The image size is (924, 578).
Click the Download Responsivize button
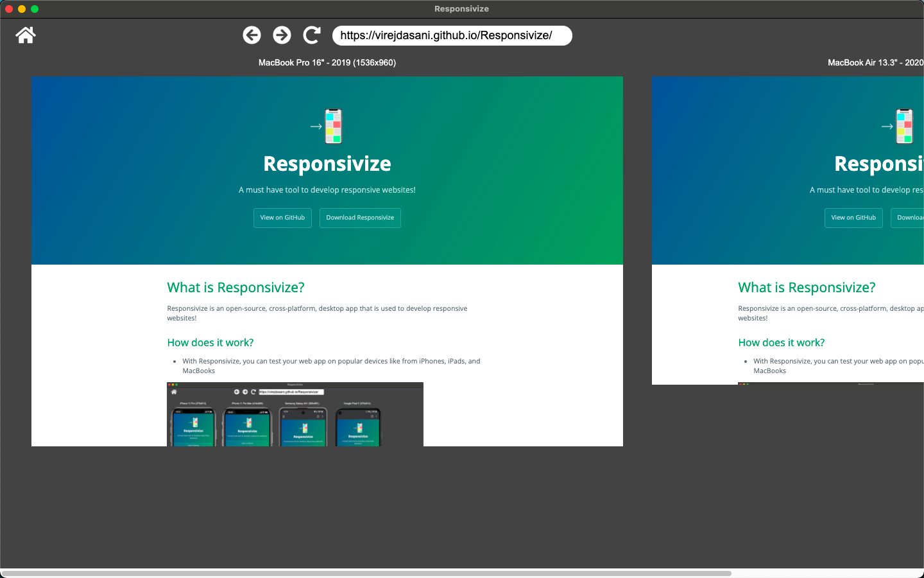[x=360, y=218]
